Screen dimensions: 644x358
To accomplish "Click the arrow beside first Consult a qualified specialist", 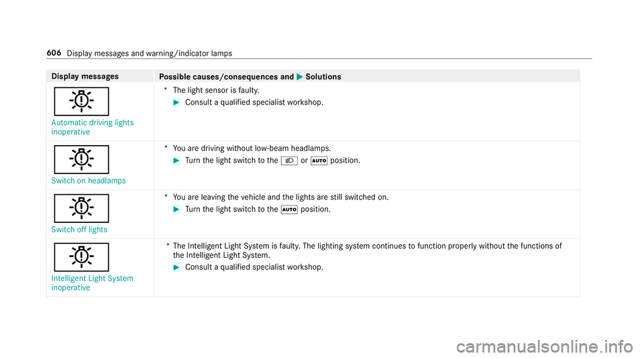I will (x=176, y=103).
